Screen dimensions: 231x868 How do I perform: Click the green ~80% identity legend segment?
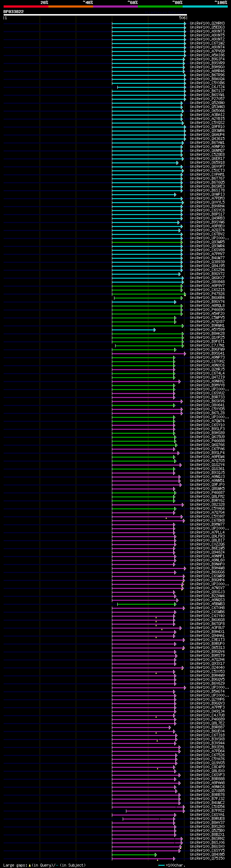(160, 7)
